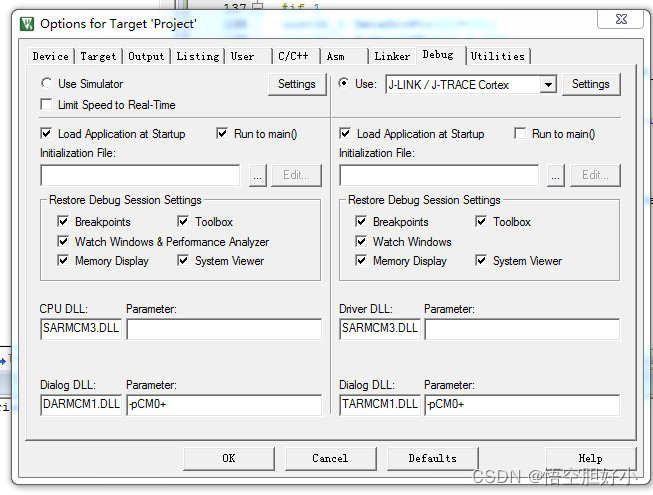Go to the C/C++ tab
653x495 pixels.
(x=294, y=56)
